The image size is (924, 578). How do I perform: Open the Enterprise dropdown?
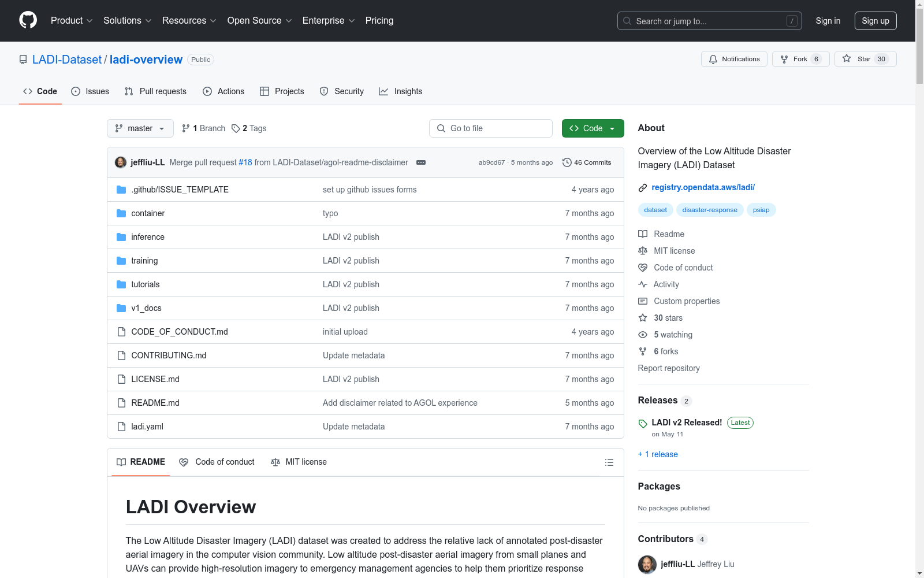[x=329, y=20]
